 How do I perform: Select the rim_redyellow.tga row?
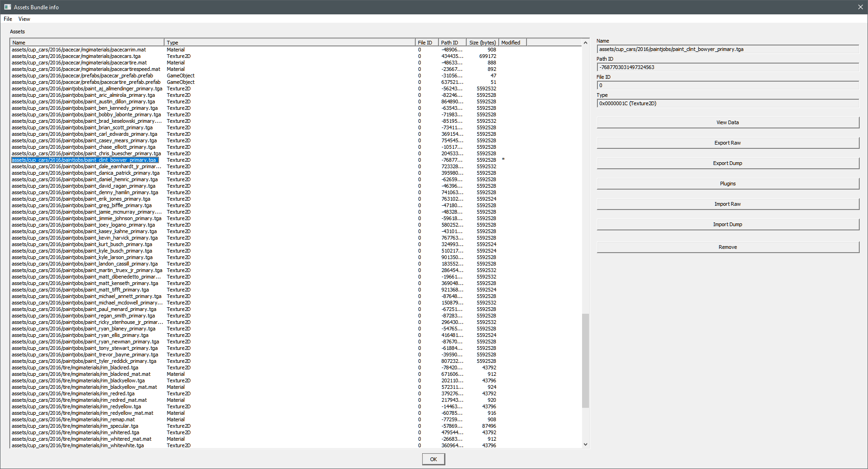coord(296,406)
